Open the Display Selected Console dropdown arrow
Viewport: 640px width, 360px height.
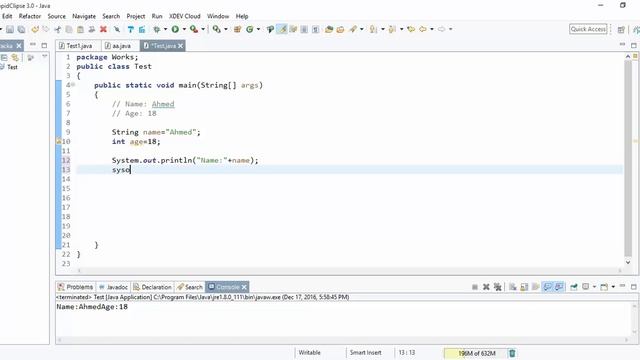click(x=594, y=287)
